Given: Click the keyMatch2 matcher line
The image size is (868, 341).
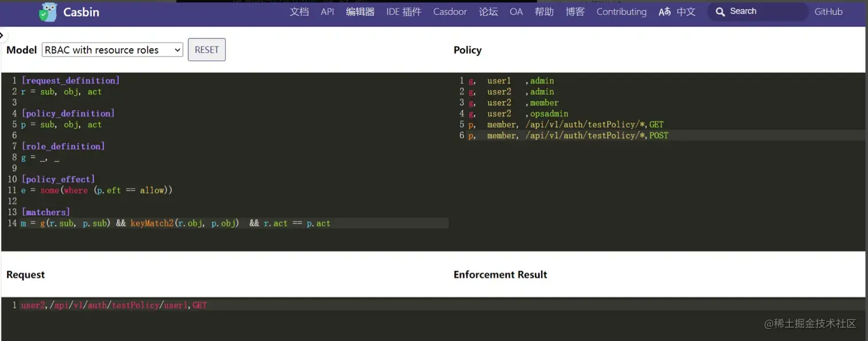Looking at the screenshot, I should click(176, 223).
